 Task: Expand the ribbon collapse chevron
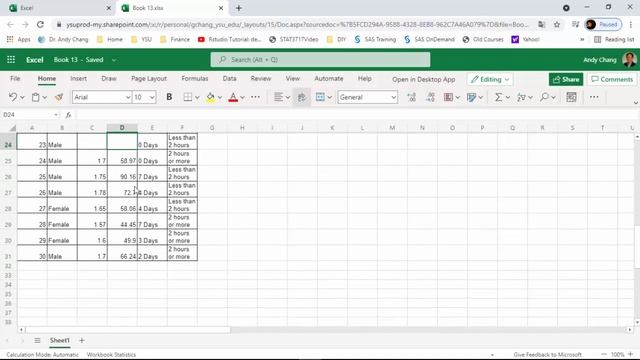(x=636, y=102)
